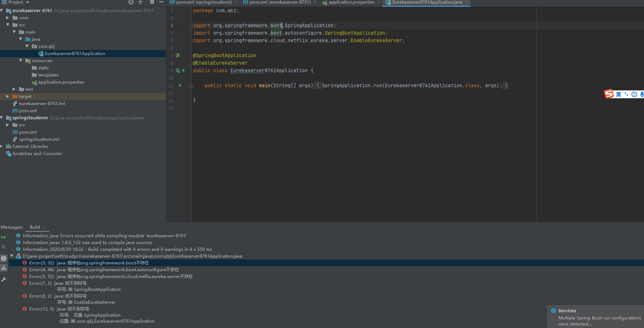Close the Eurekaserver8761Application.java tab
Image resolution: width=644 pixels, height=328 pixels.
point(466,2)
